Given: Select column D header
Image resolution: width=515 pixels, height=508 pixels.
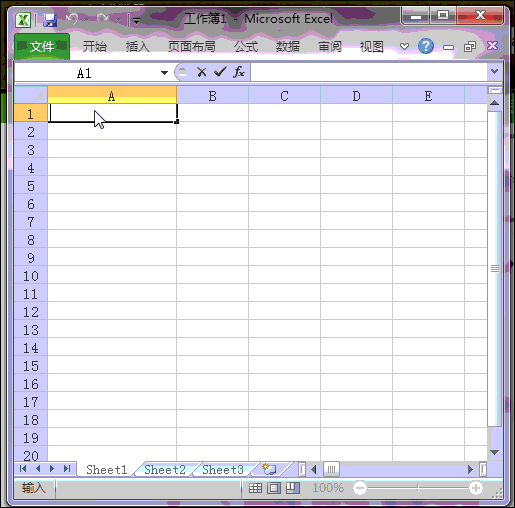Looking at the screenshot, I should tap(356, 96).
